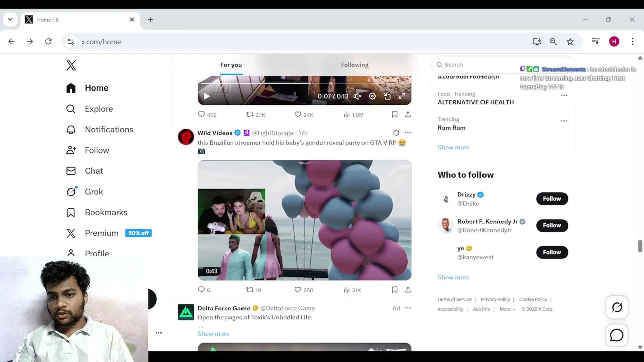Open Privacy Policy link
The image size is (644, 362).
[495, 299]
